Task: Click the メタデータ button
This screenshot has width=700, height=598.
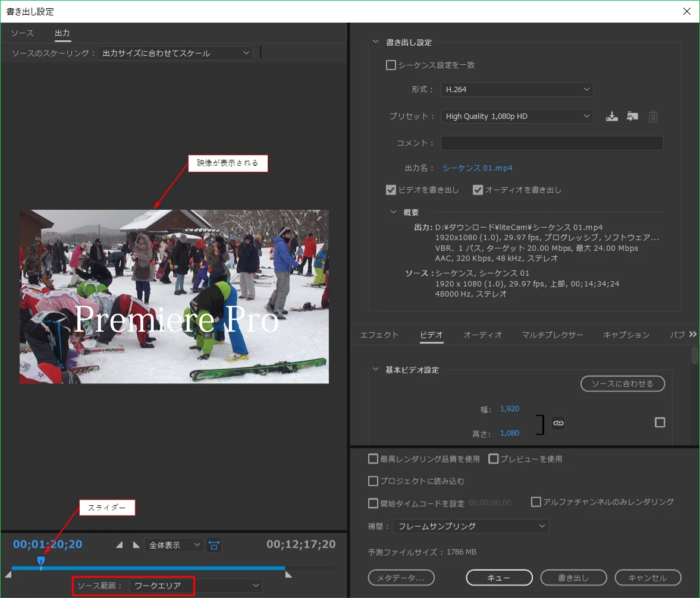Action: 401,577
